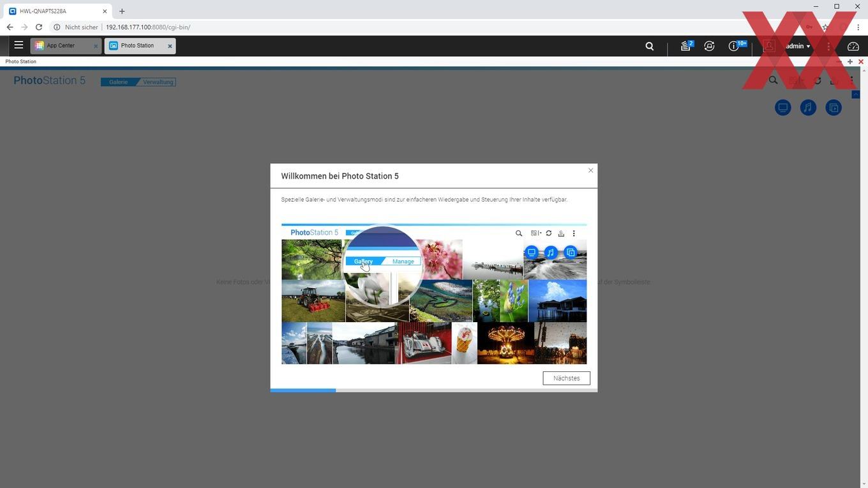Click the Photo Station window title label
Screen dimensions: 868x488
pyautogui.click(x=21, y=62)
